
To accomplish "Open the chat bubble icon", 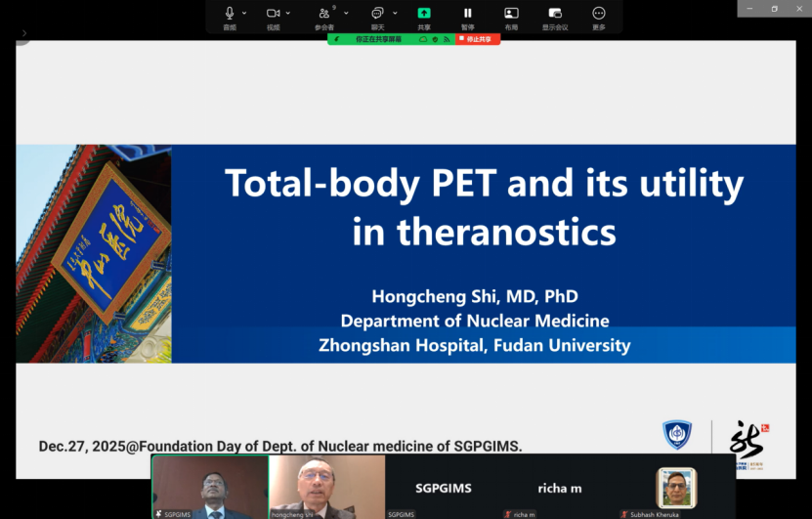I will pyautogui.click(x=377, y=13).
